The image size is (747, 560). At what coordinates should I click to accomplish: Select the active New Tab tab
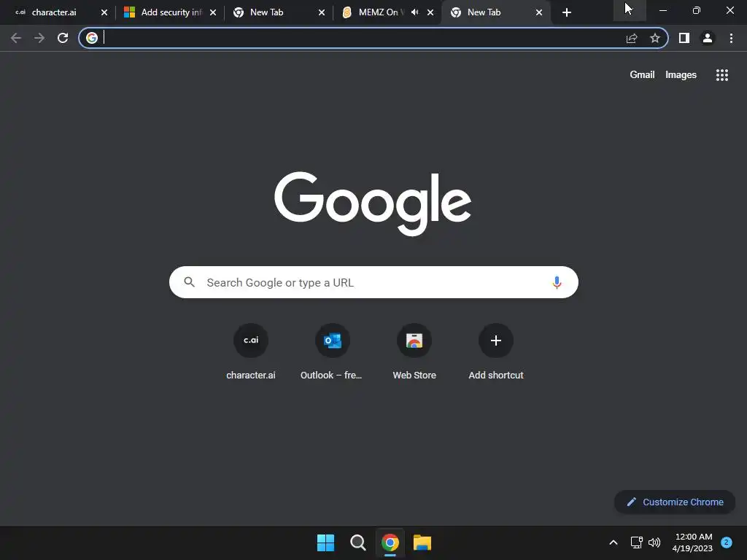484,12
